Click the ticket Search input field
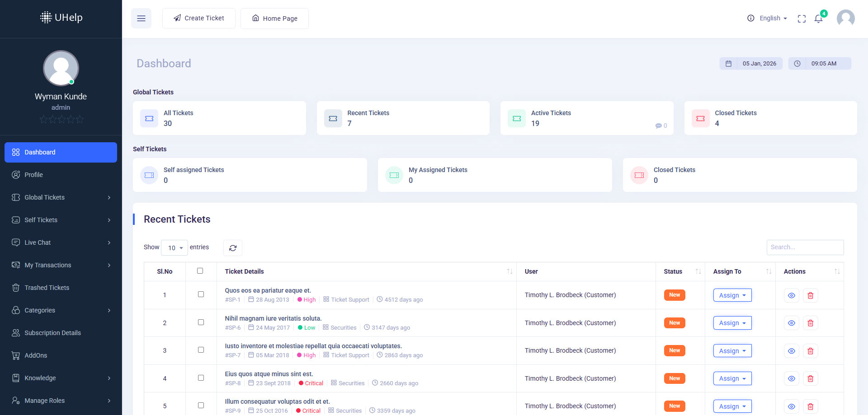Screen dimensions: 868x415 (x=805, y=247)
